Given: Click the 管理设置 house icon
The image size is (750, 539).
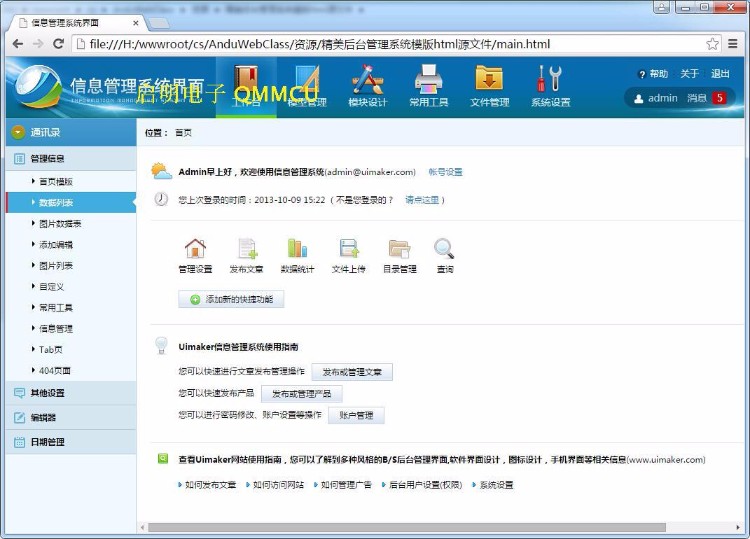Looking at the screenshot, I should click(x=195, y=249).
